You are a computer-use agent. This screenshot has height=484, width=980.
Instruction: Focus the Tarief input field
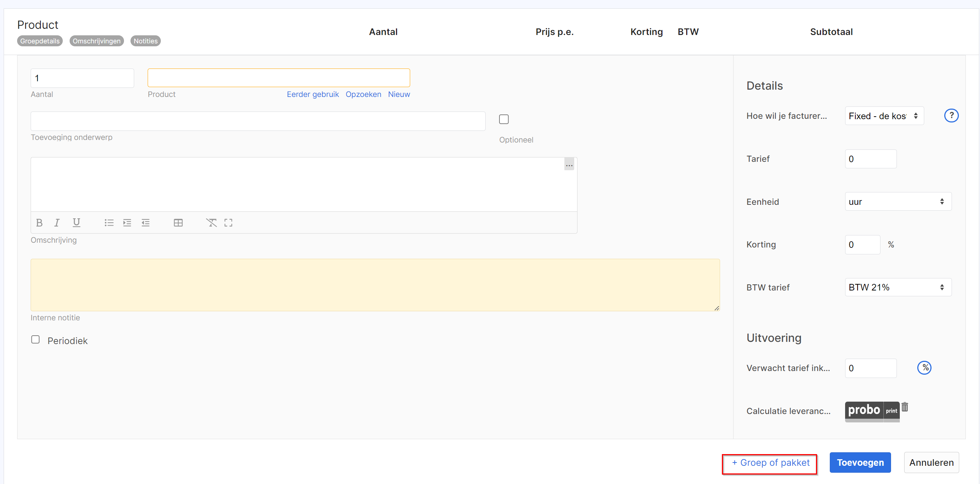coord(871,159)
